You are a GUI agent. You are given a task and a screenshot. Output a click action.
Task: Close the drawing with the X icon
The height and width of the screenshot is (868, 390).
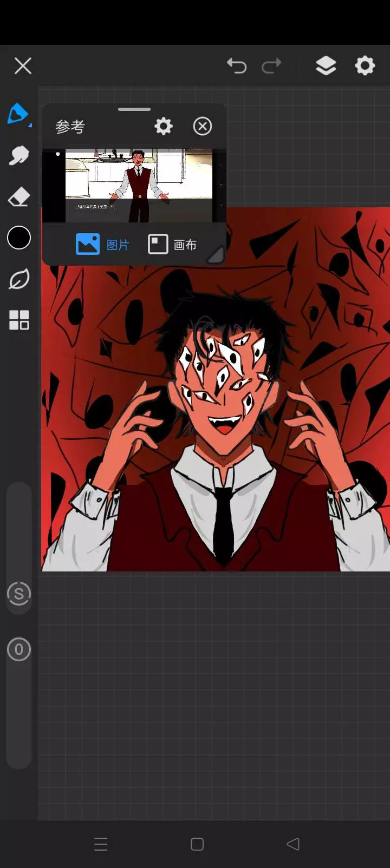(x=23, y=66)
